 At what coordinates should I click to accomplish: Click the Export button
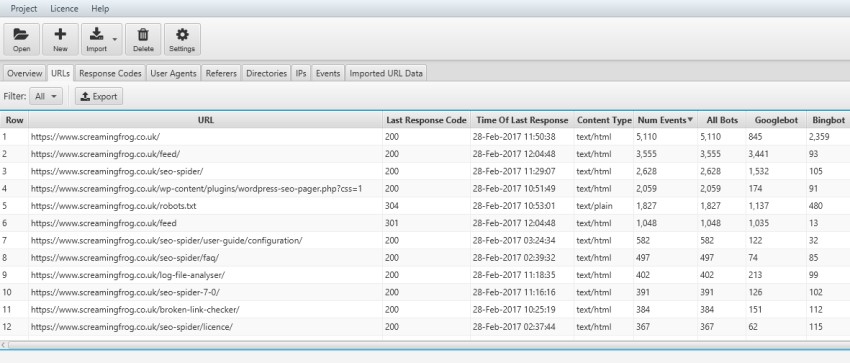coord(99,96)
